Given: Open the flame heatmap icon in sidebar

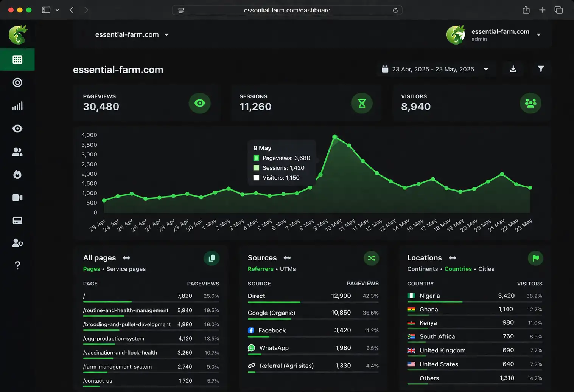Looking at the screenshot, I should point(17,175).
